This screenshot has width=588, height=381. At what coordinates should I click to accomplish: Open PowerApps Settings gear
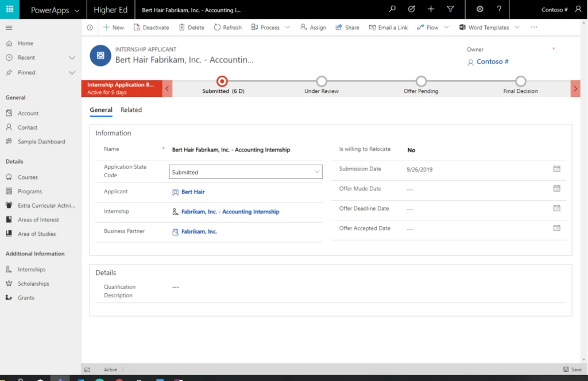480,9
